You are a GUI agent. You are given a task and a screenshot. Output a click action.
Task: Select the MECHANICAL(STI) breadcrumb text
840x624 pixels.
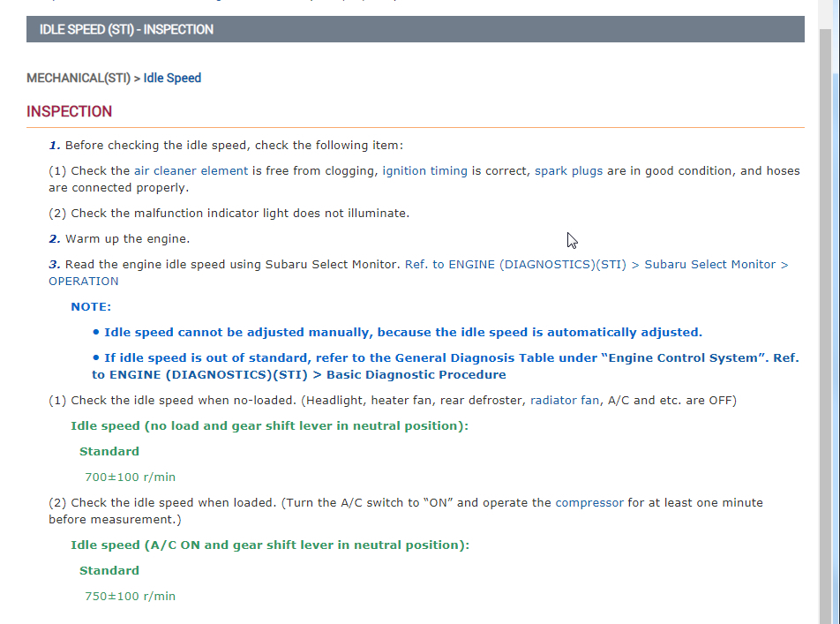pos(78,78)
